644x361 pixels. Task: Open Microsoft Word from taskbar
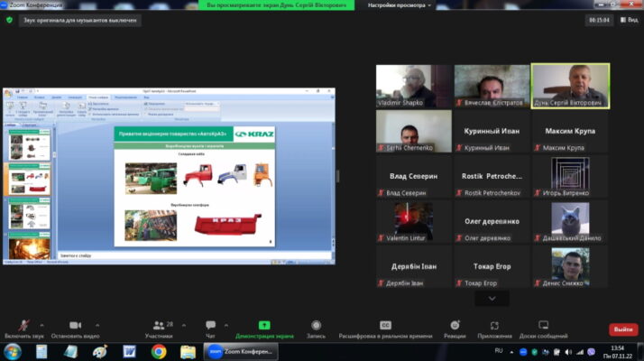pos(129,352)
